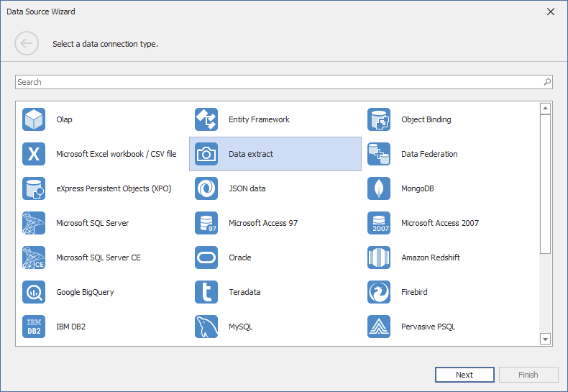568x392 pixels.
Task: Pick the IBM DB2 icon
Action: coord(34,327)
